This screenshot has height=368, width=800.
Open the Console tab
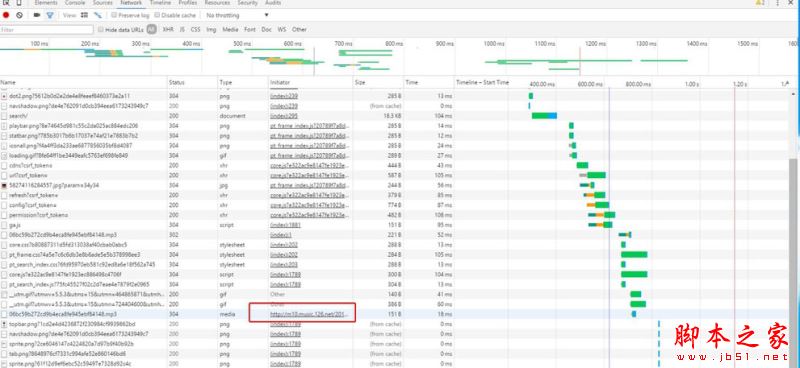pos(75,3)
